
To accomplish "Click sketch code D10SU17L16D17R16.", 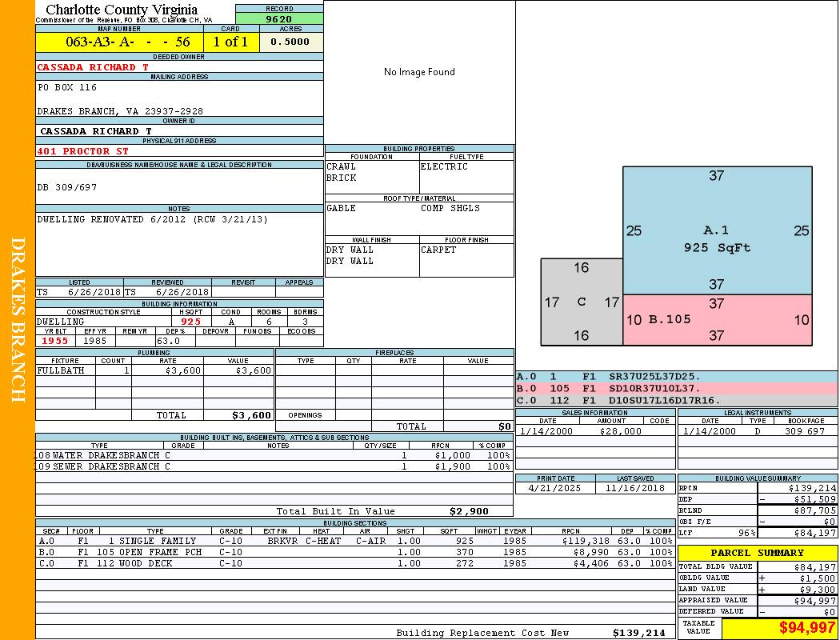I will [665, 400].
